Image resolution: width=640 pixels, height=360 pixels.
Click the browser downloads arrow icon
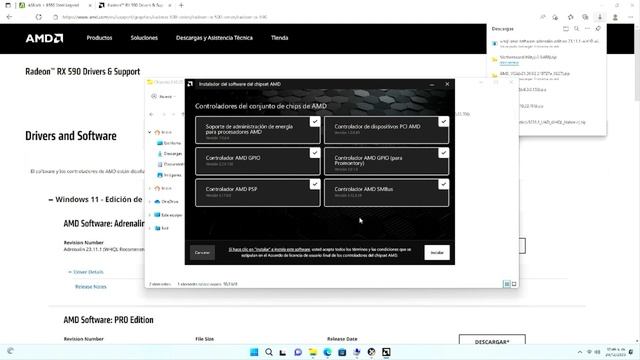pos(600,17)
